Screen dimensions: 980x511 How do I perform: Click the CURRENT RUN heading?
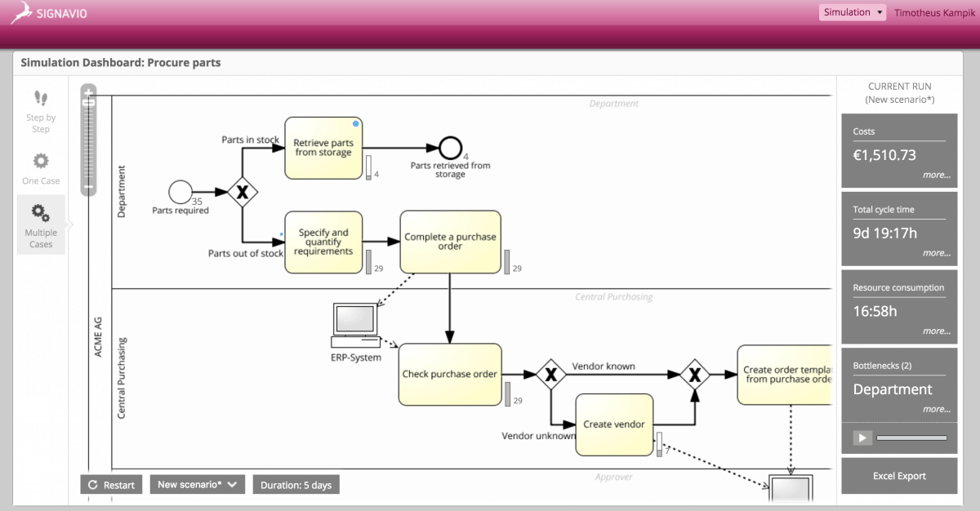coord(899,87)
